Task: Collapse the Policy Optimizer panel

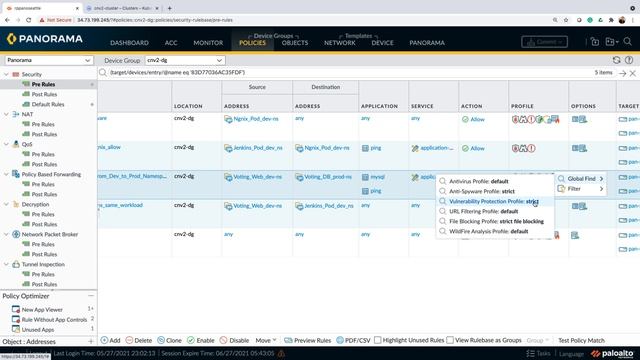Action: tap(91, 296)
